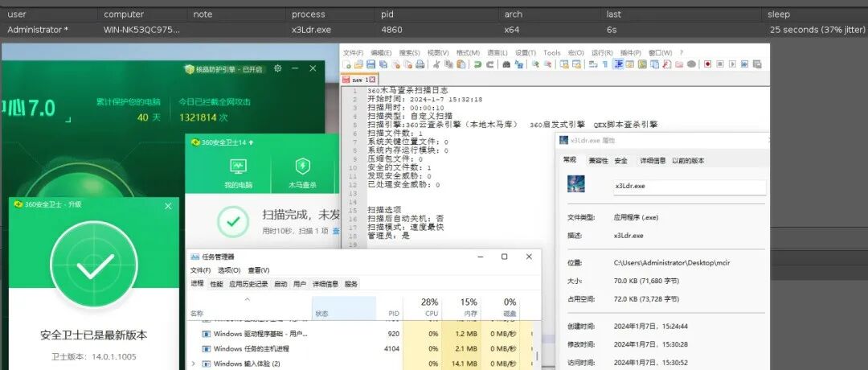Click the green Undo arrow in Notepad++

click(x=477, y=64)
